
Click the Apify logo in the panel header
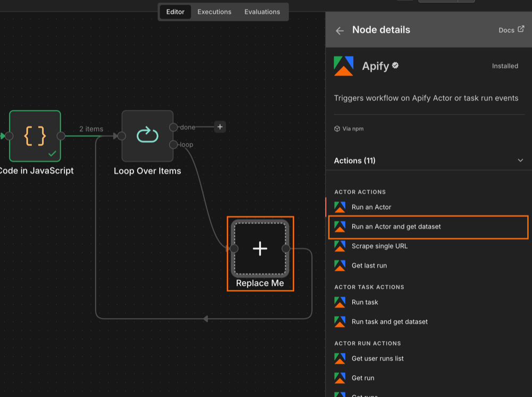[343, 65]
